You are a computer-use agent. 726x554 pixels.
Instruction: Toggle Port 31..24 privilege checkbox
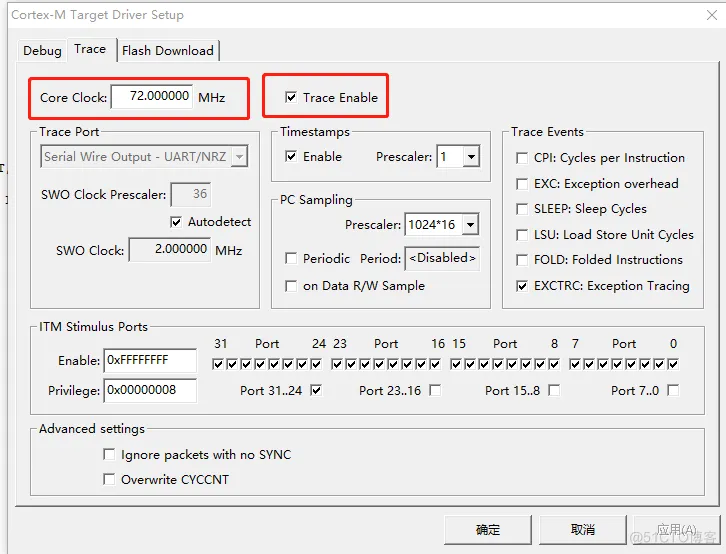(316, 391)
